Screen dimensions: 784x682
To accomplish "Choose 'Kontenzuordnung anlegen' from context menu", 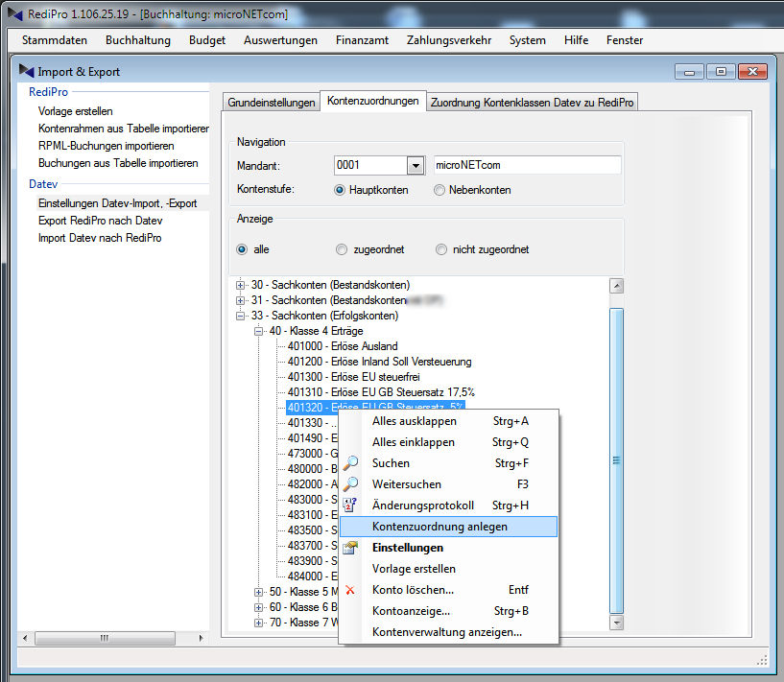I will point(440,527).
